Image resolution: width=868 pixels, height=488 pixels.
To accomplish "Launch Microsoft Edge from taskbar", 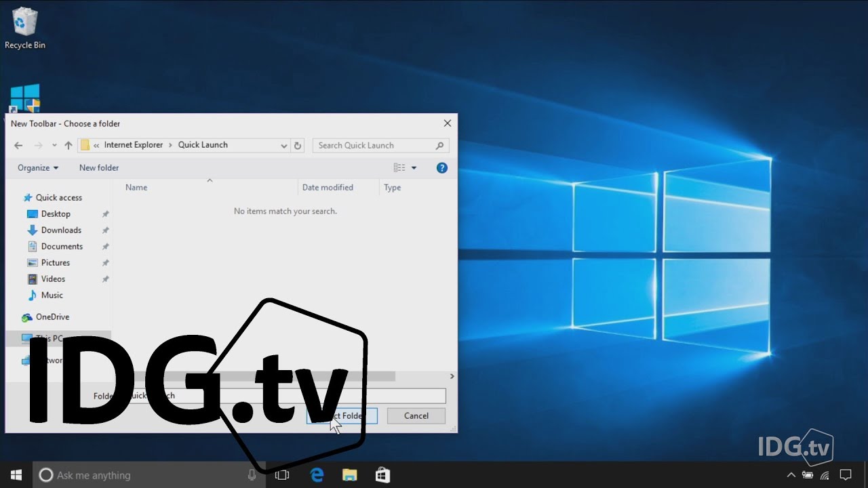I will [317, 475].
